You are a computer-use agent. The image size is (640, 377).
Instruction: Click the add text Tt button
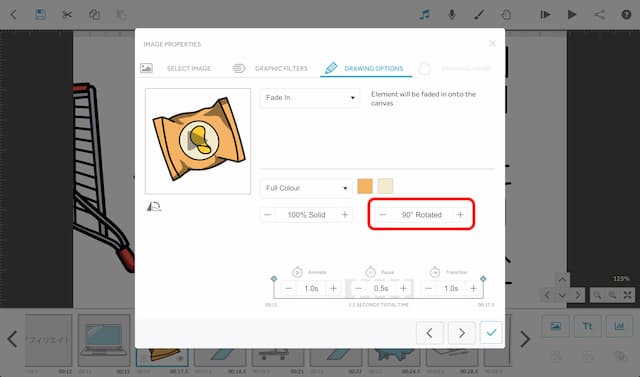pos(587,326)
